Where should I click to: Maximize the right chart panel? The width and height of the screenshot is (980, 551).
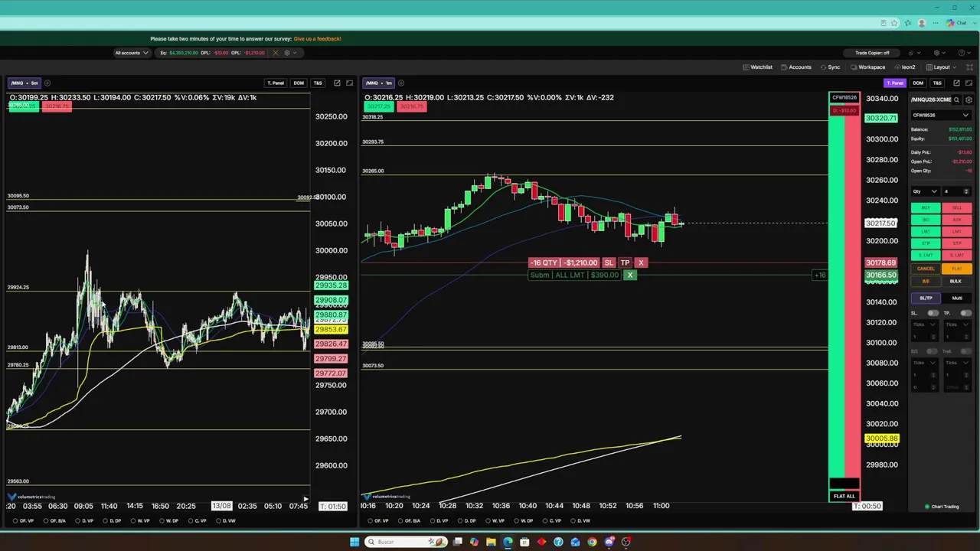click(x=969, y=83)
